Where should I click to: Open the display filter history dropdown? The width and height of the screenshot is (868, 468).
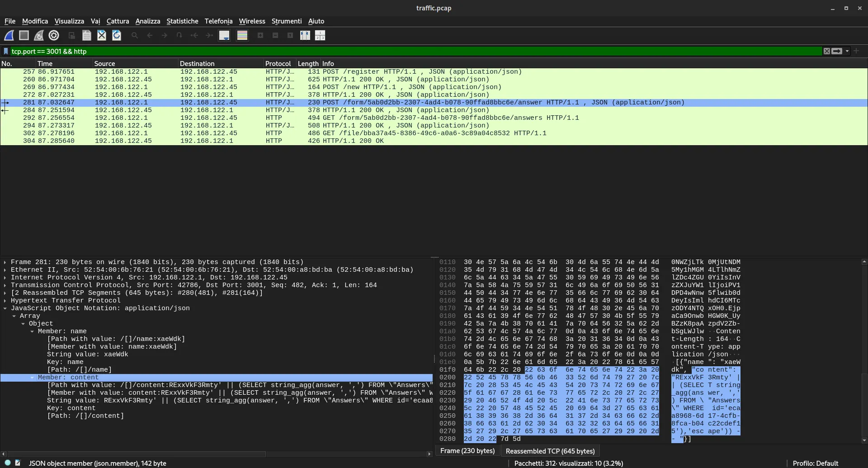pos(847,51)
